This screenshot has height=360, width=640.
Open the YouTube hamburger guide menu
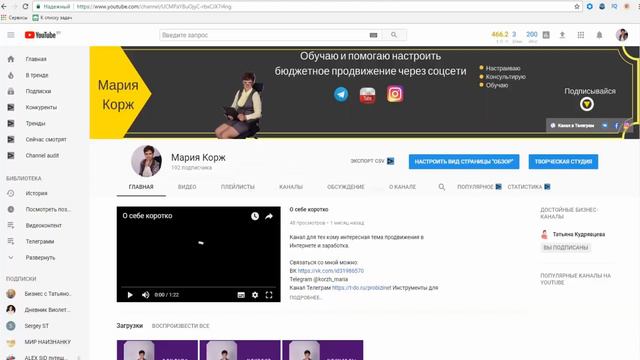pyautogui.click(x=11, y=35)
